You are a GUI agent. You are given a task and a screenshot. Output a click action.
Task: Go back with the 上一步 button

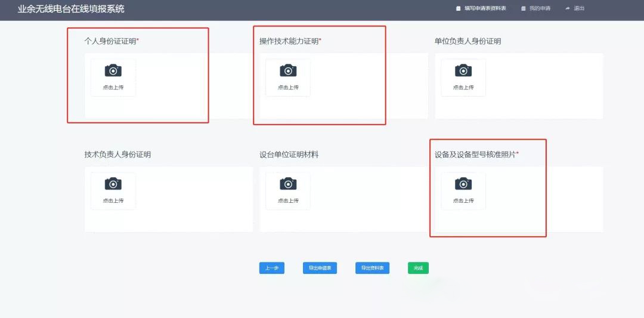(x=271, y=268)
